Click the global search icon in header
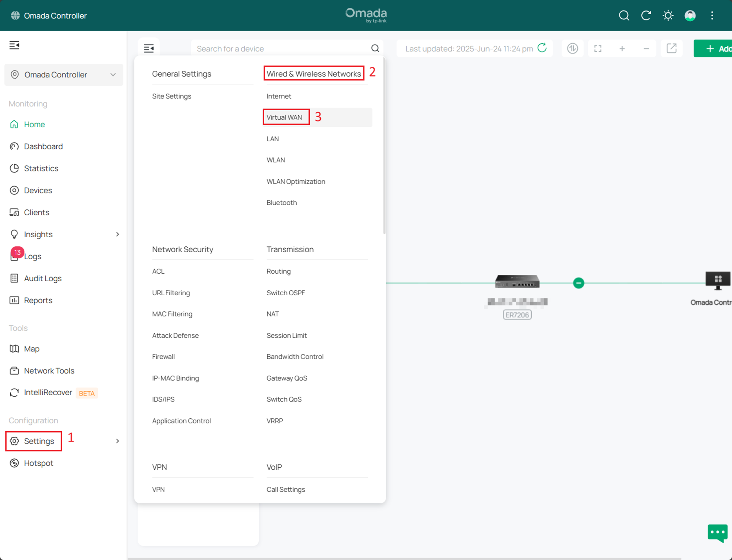Image resolution: width=732 pixels, height=560 pixels. tap(624, 15)
